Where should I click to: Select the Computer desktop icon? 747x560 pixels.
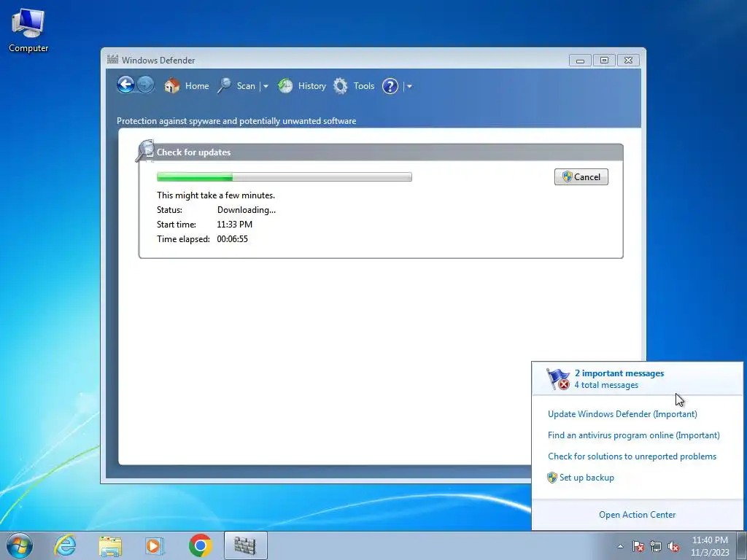point(28,29)
